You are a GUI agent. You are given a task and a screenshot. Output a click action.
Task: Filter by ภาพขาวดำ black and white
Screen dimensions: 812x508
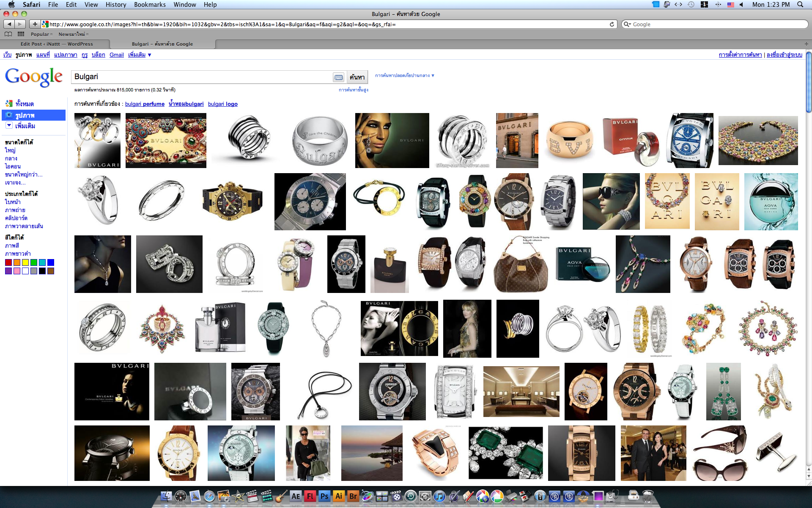(x=18, y=254)
